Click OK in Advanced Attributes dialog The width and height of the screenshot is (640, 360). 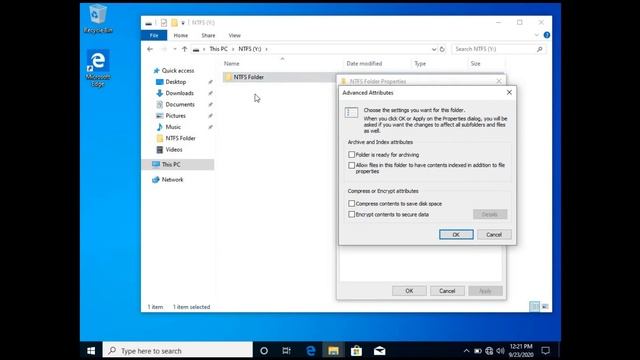[456, 235]
